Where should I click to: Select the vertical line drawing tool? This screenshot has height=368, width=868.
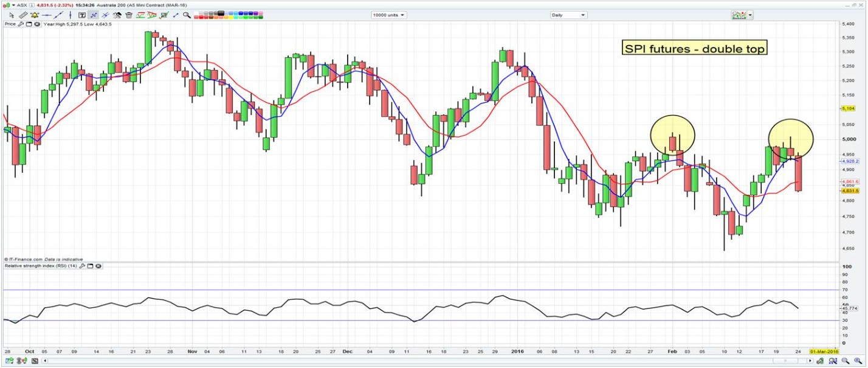click(70, 15)
